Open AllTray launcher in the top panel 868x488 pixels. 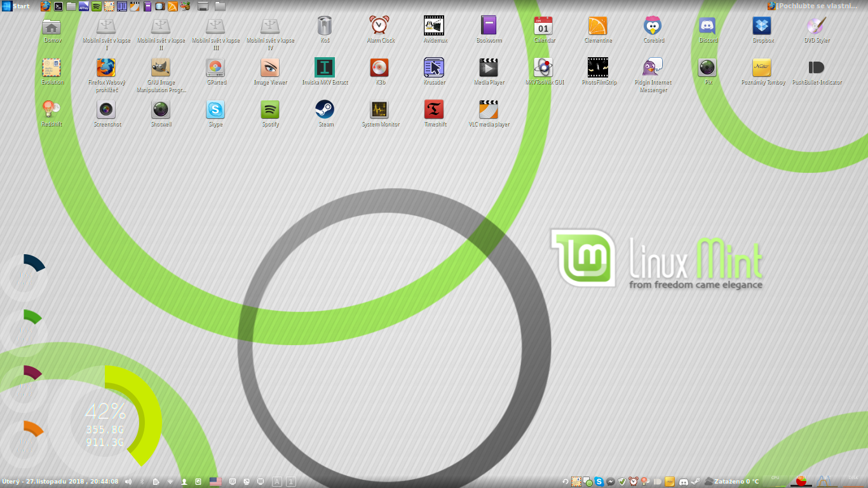tap(84, 6)
